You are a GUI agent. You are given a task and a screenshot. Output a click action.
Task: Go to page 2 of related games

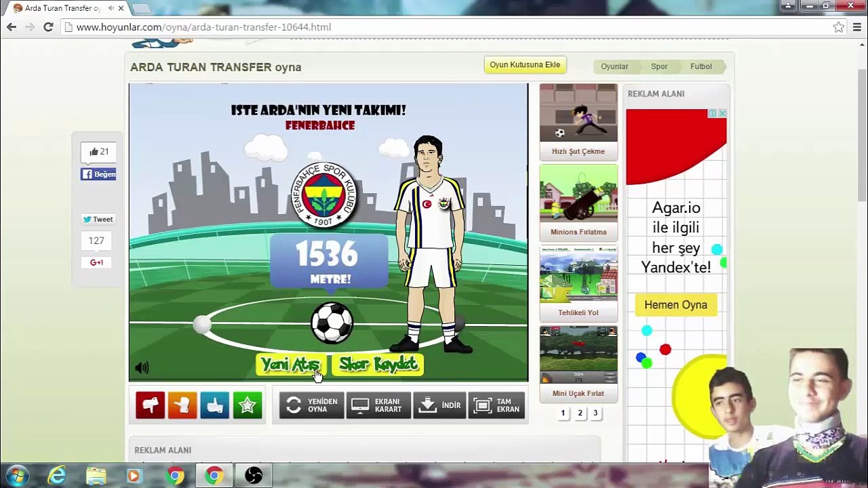[x=580, y=413]
